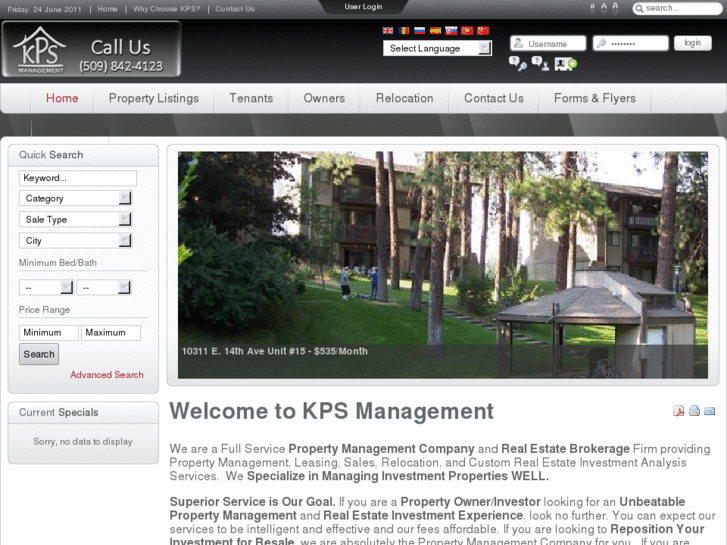Screen dimensions: 727x545
Task: Click the magnifier icon in search box
Action: (639, 8)
